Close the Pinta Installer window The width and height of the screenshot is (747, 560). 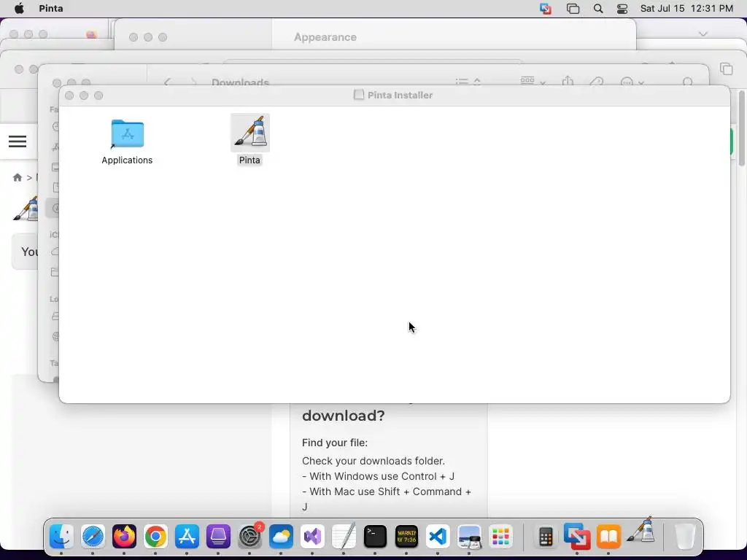[x=69, y=96]
